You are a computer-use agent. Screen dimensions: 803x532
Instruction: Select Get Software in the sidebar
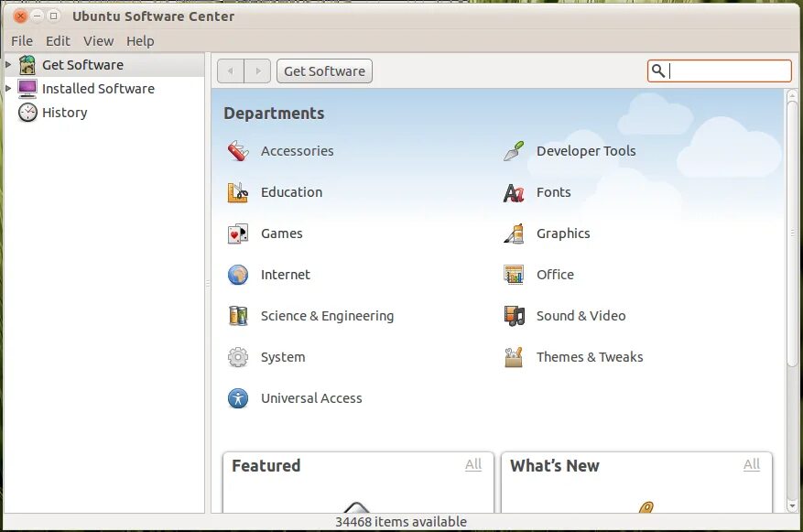104,65
